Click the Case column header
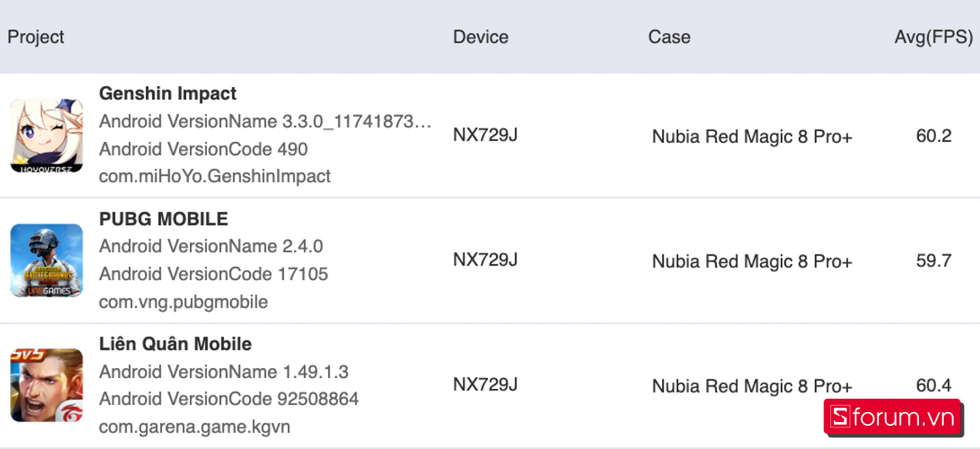Screen dimensions: 980x449 [x=669, y=37]
